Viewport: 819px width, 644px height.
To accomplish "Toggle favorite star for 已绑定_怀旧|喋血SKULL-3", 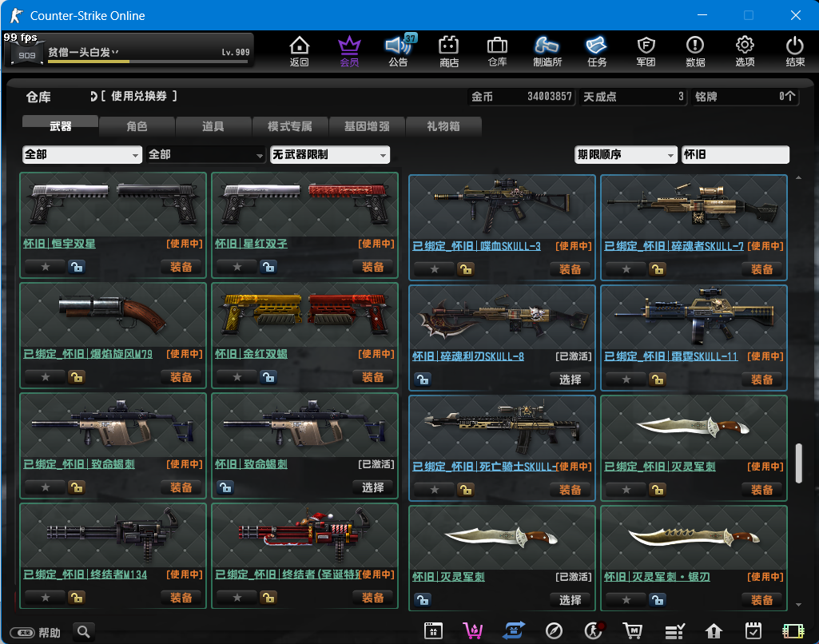I will point(435,269).
